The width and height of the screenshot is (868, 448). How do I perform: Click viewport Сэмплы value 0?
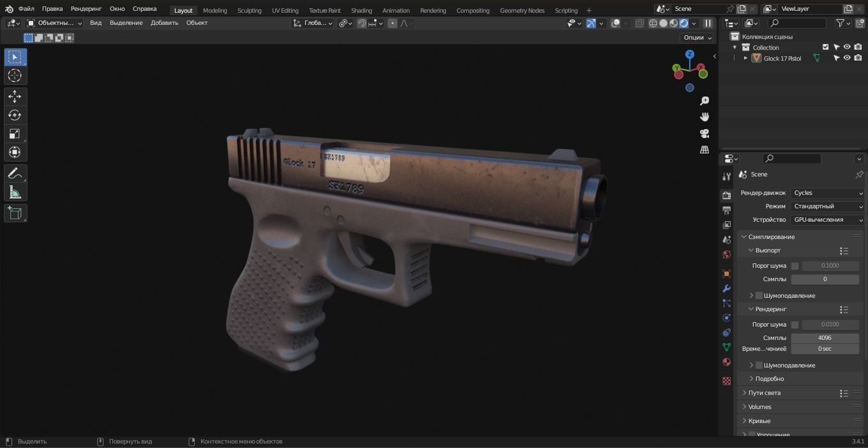click(x=825, y=279)
